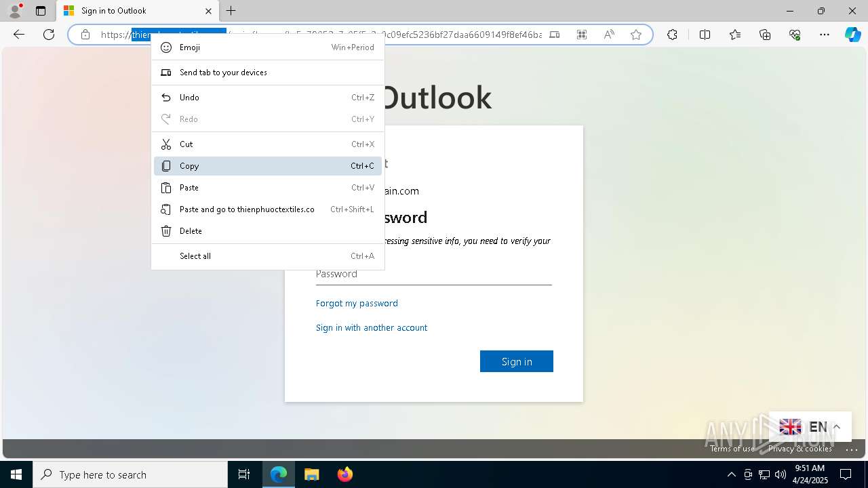Open the clock showing 9:51 AM
Screen dimensions: 868x488
click(x=810, y=474)
